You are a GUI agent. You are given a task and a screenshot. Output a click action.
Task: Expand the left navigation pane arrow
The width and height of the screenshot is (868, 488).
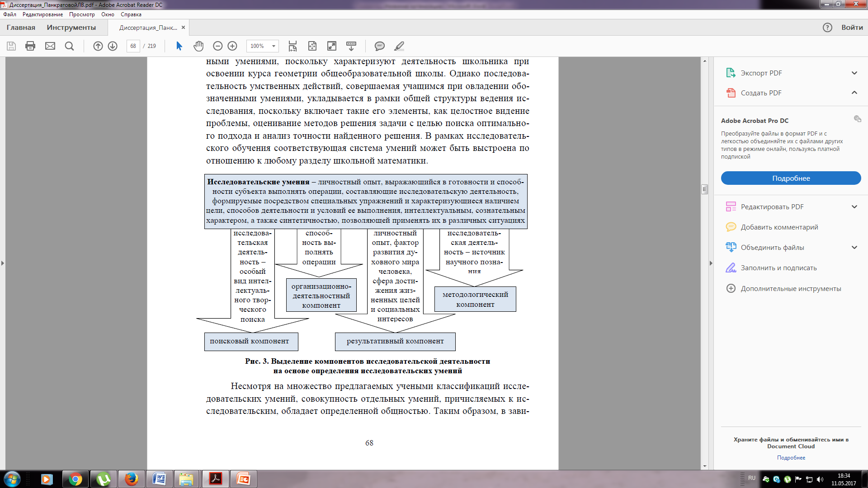(x=3, y=263)
